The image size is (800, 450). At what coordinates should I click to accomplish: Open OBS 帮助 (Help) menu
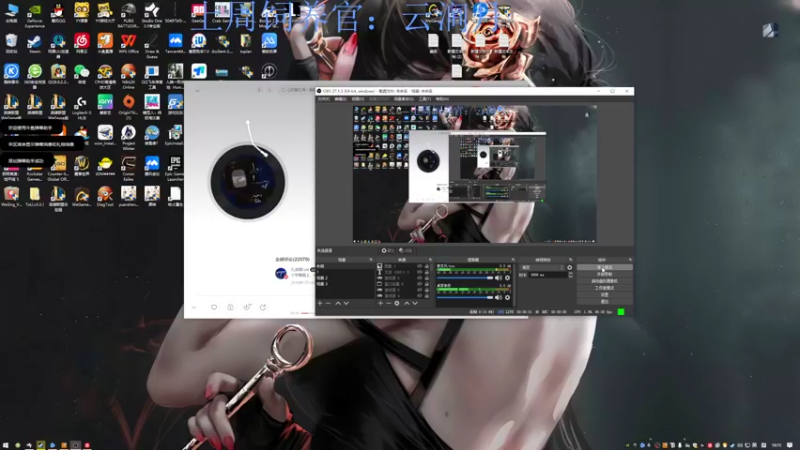442,98
